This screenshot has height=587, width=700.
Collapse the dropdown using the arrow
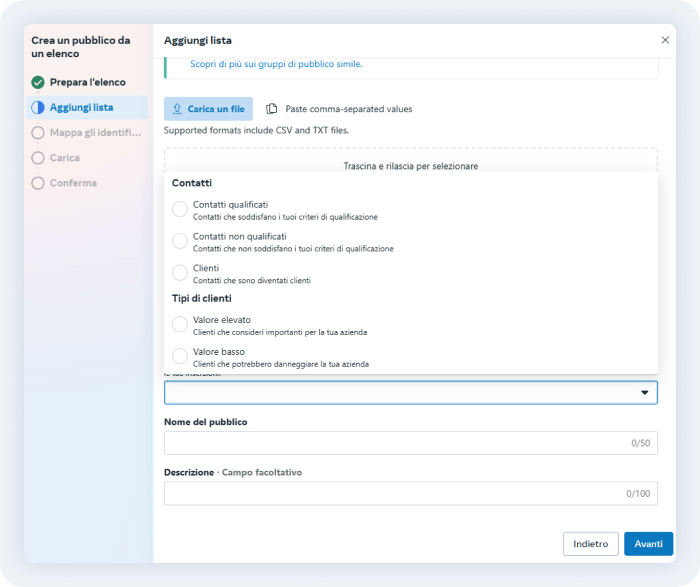tap(644, 393)
